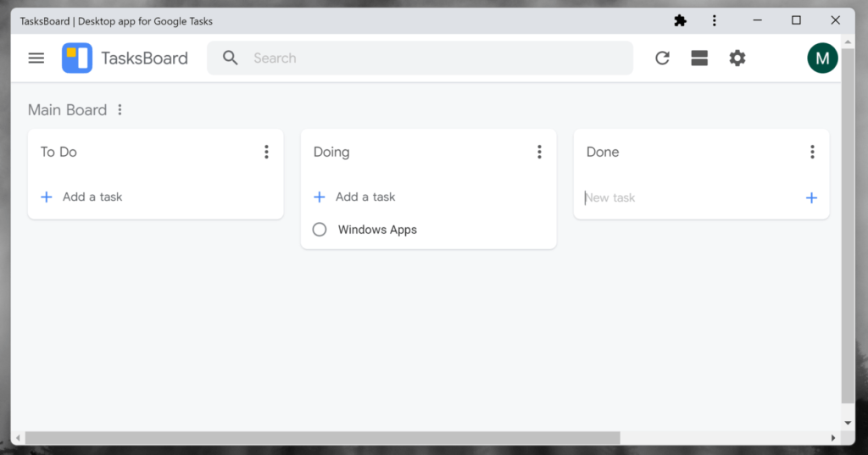Open the title bar three-dot menu
This screenshot has width=868, height=455.
(x=714, y=21)
